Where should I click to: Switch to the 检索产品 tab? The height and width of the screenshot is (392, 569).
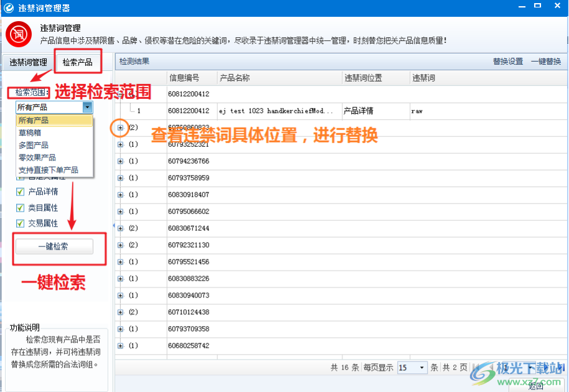click(x=78, y=62)
